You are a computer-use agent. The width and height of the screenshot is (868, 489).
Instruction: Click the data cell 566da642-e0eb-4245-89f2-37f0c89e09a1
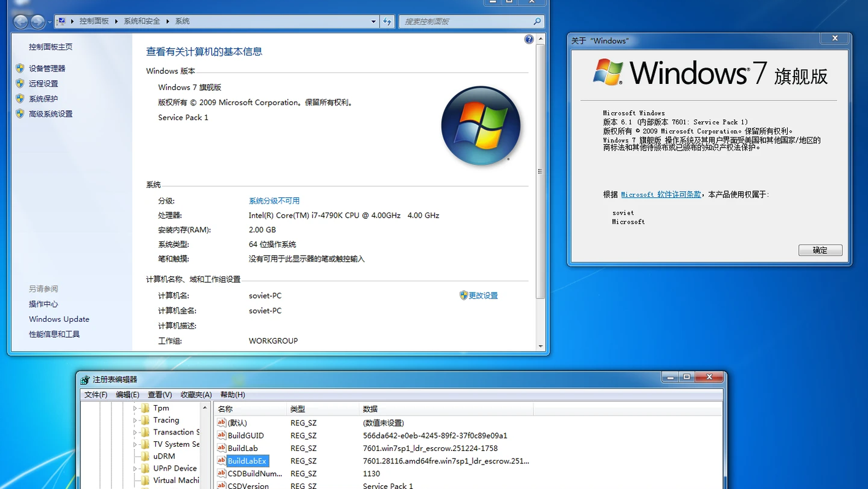click(435, 436)
